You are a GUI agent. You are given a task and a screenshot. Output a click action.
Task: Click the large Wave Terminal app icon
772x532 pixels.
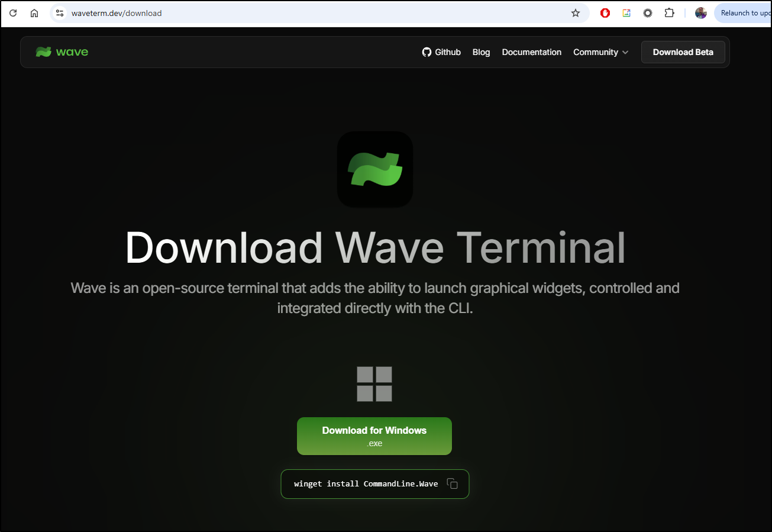tap(375, 169)
